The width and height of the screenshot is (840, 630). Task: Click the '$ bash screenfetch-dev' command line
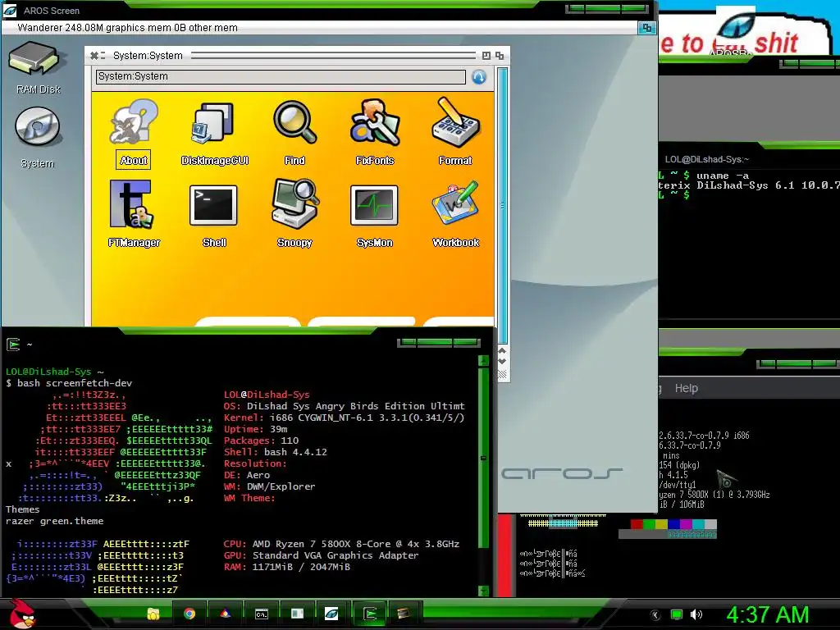pos(69,383)
